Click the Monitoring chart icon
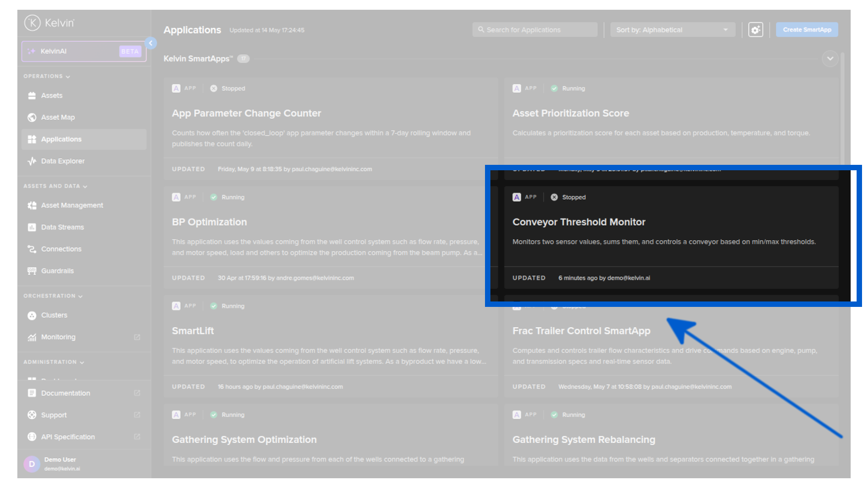Screen dimensions: 868x488 31,336
